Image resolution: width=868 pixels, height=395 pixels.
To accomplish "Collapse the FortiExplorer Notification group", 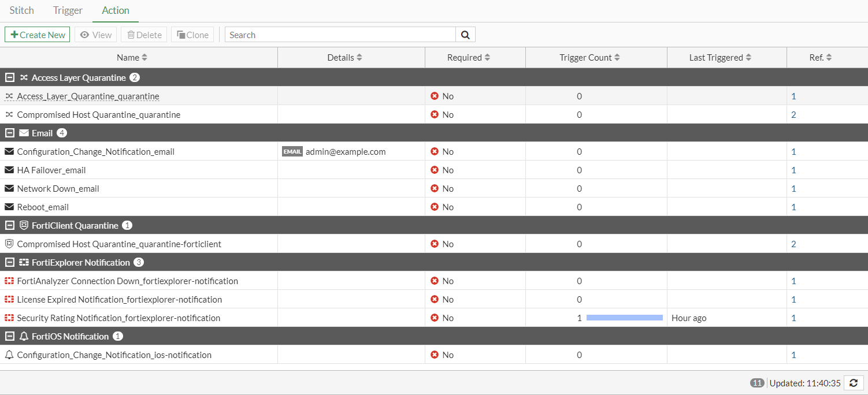I will [9, 262].
